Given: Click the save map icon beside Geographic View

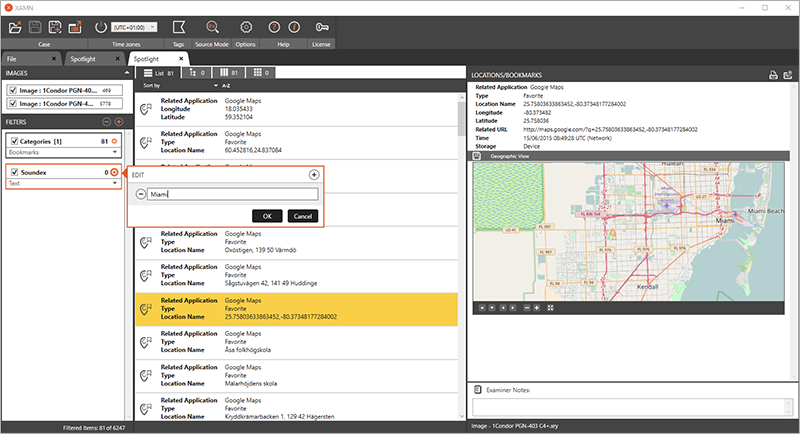Looking at the screenshot, I should coord(477,156).
